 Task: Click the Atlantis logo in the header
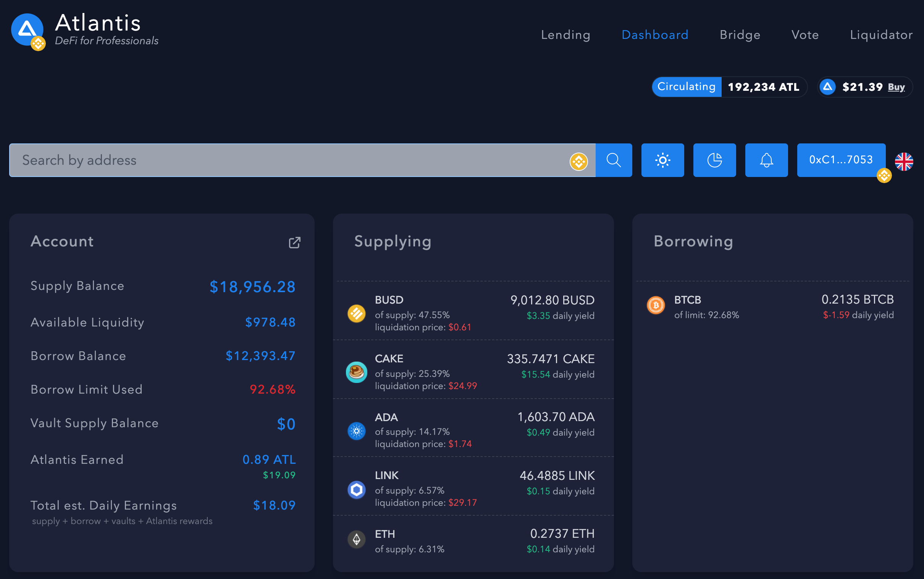pyautogui.click(x=27, y=30)
